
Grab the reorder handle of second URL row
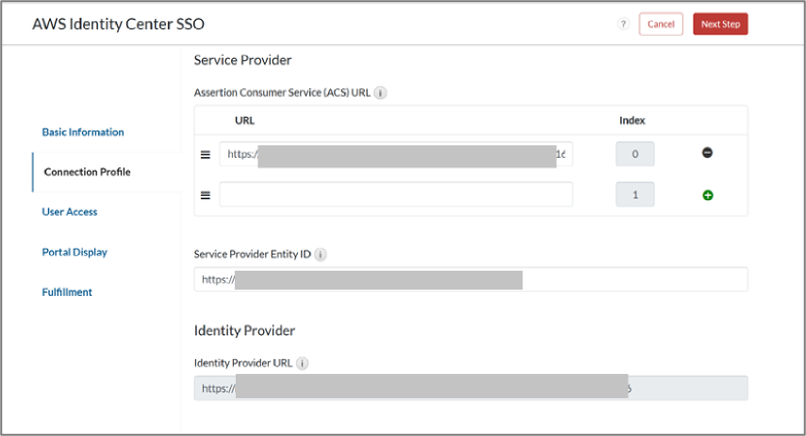(x=205, y=195)
